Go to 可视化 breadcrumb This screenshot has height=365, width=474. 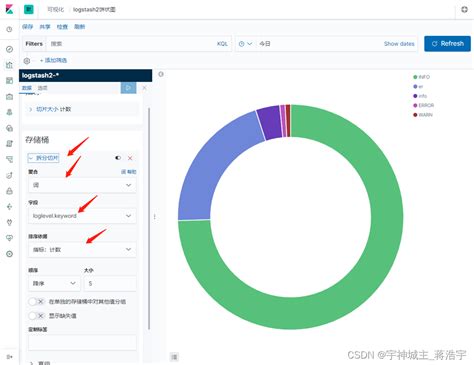point(55,9)
